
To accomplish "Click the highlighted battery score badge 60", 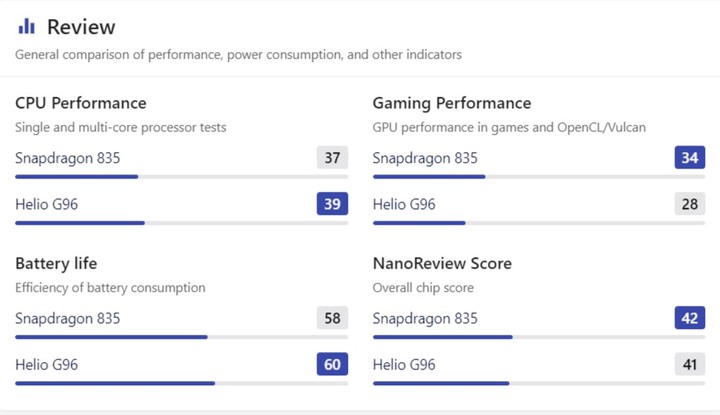I will [x=332, y=364].
